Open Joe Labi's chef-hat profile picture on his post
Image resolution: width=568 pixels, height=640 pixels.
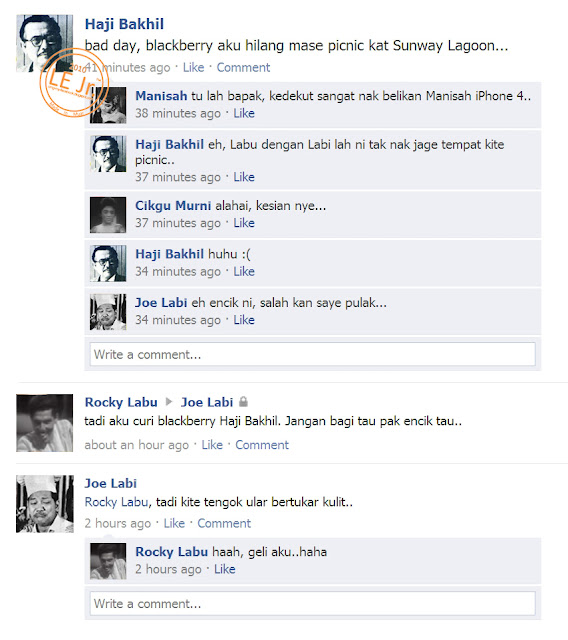pyautogui.click(x=44, y=504)
